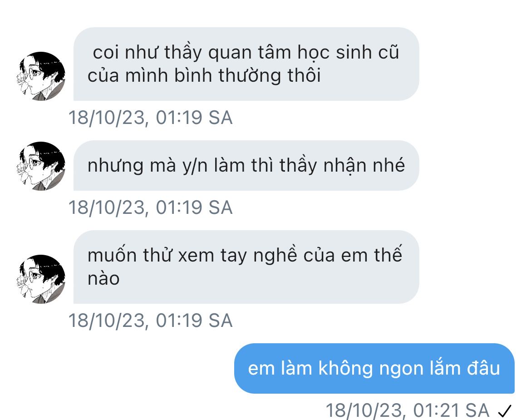Select the "coi như thầy quan tâm" message bubble
This screenshot has height=420, width=531.
(246, 64)
